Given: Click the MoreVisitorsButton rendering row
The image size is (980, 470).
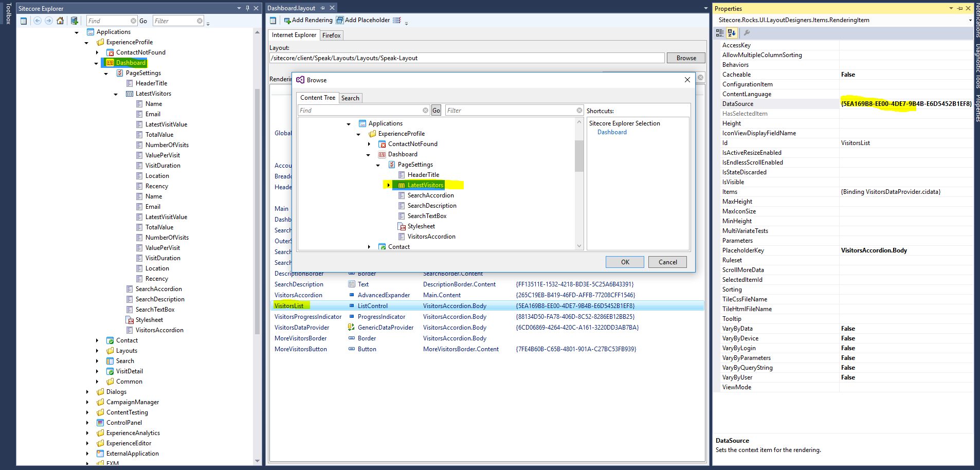Looking at the screenshot, I should coord(486,349).
